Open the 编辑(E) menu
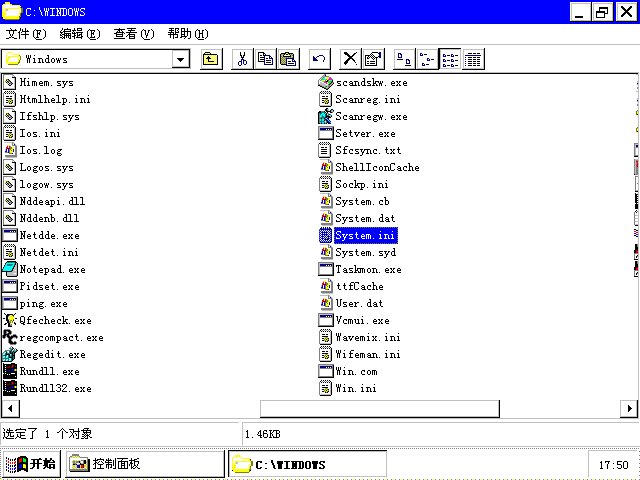640x480 pixels. (80, 34)
